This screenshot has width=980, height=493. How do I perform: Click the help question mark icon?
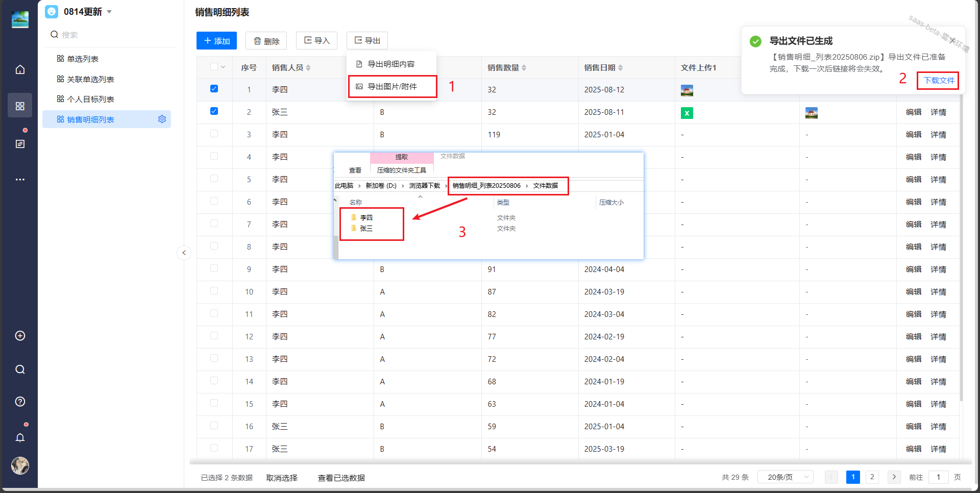click(20, 402)
